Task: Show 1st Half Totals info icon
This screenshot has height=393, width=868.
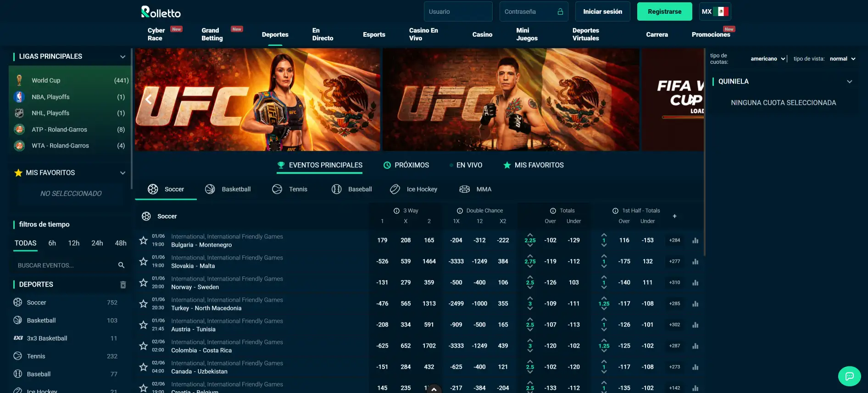Action: coord(615,211)
